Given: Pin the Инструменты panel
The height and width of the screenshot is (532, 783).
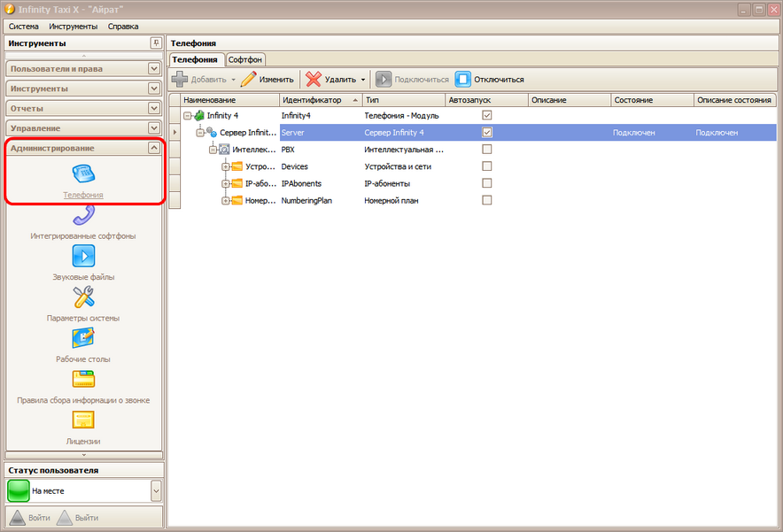Looking at the screenshot, I should click(156, 42).
